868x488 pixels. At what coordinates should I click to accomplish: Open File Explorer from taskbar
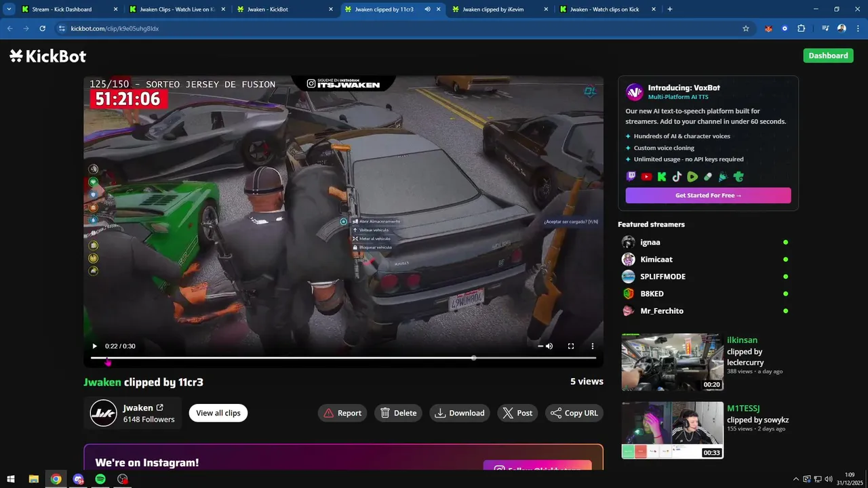[x=33, y=479]
